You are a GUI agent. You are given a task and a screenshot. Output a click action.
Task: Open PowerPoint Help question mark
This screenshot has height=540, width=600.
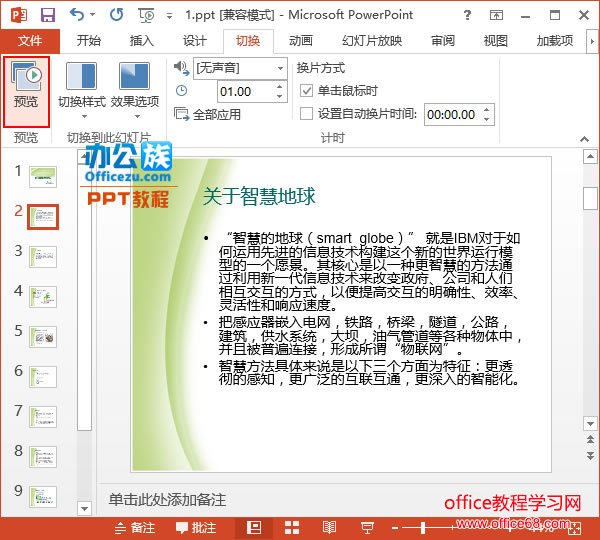(x=467, y=15)
